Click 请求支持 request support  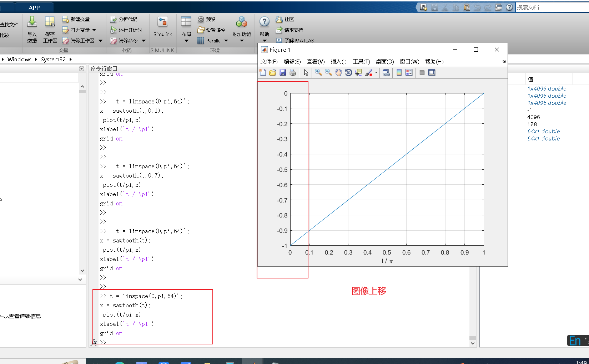pos(290,30)
